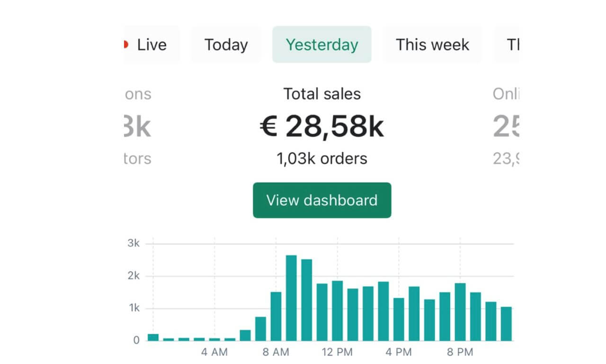Click the 1,03k orders text
The height and width of the screenshot is (364, 606).
322,159
